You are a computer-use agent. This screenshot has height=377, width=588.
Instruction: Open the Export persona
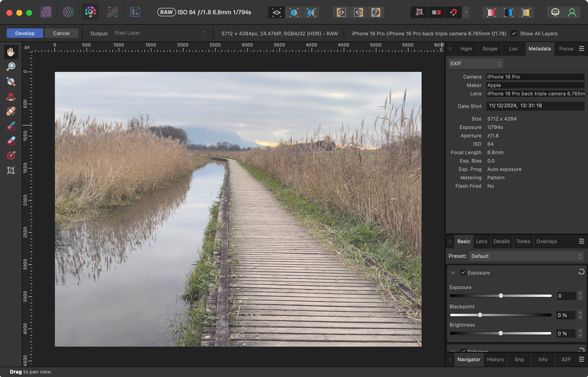[135, 12]
